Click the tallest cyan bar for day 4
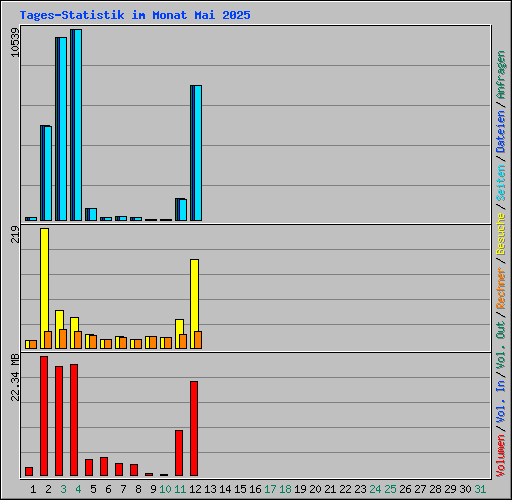The width and height of the screenshot is (512, 500). tap(78, 125)
